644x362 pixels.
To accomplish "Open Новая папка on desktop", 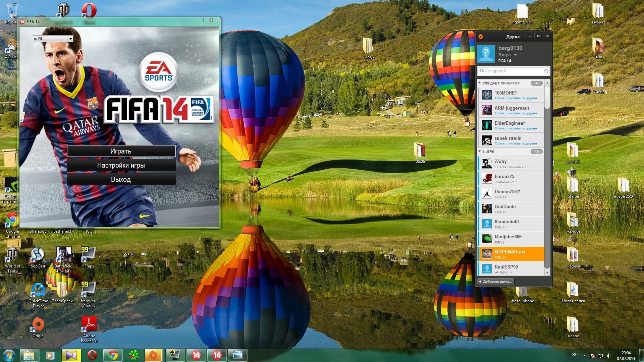I will (573, 292).
